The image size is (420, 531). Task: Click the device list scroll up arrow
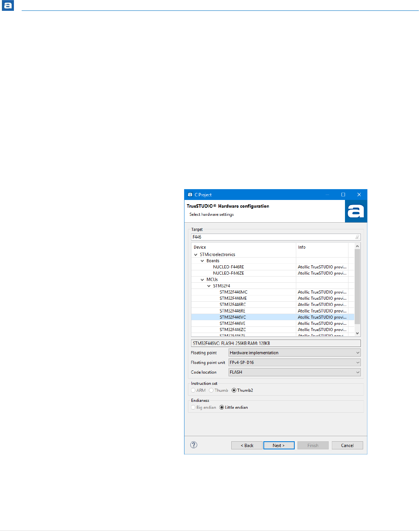357,246
